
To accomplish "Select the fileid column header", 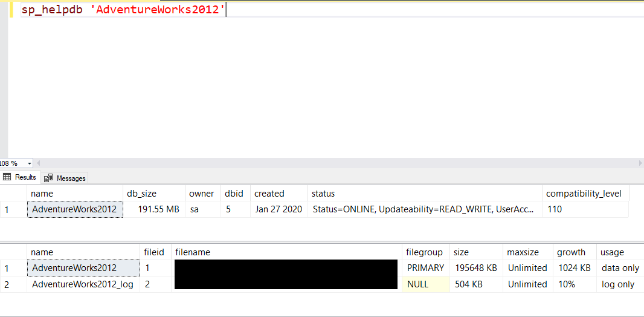I will pyautogui.click(x=156, y=252).
